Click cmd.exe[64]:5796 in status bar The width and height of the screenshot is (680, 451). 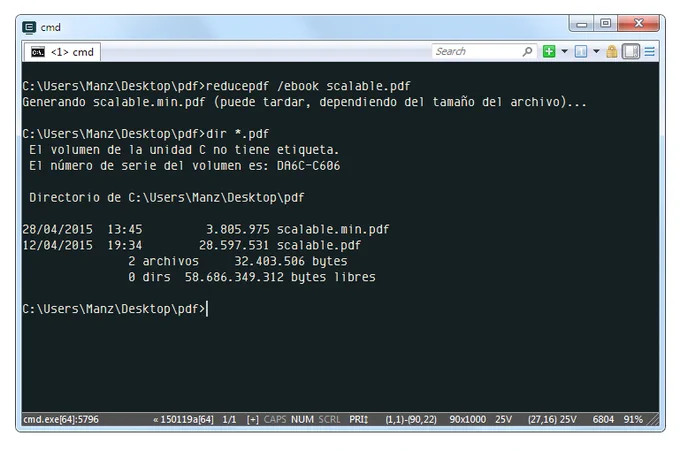(61, 419)
